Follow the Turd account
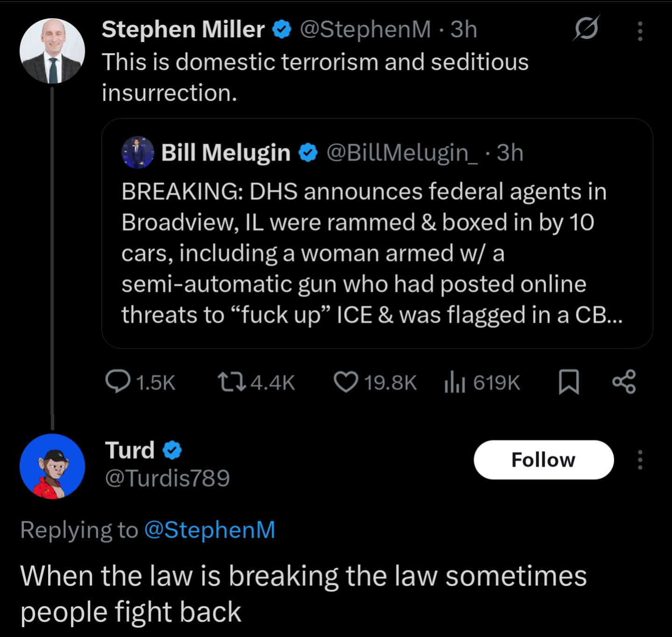 [x=544, y=460]
